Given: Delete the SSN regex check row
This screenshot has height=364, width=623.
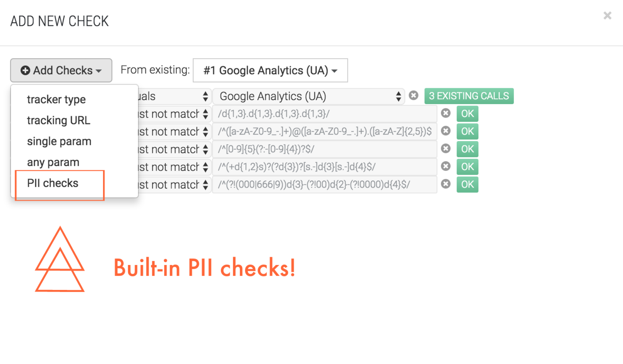Looking at the screenshot, I should [446, 184].
